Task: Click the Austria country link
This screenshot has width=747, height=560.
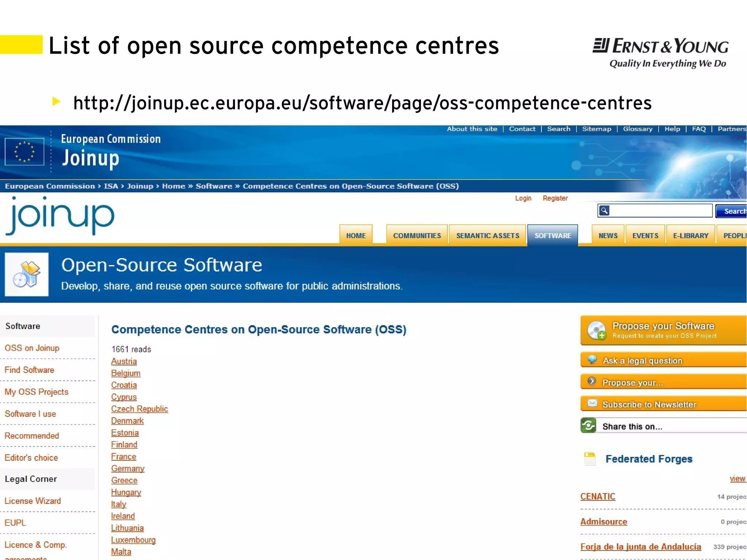Action: 124,361
